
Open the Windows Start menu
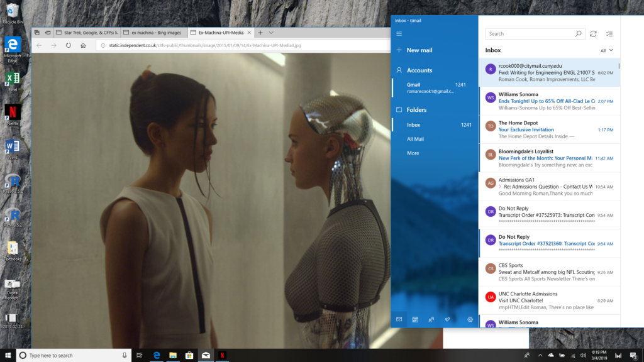pos(8,356)
